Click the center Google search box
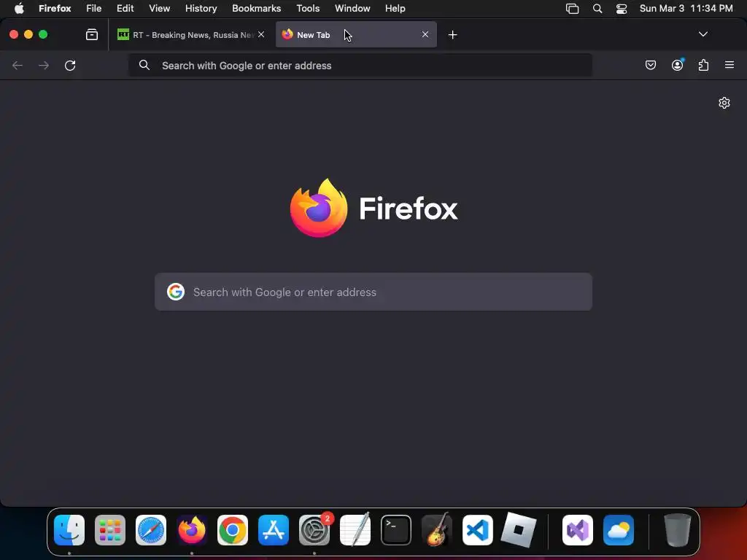 point(373,292)
